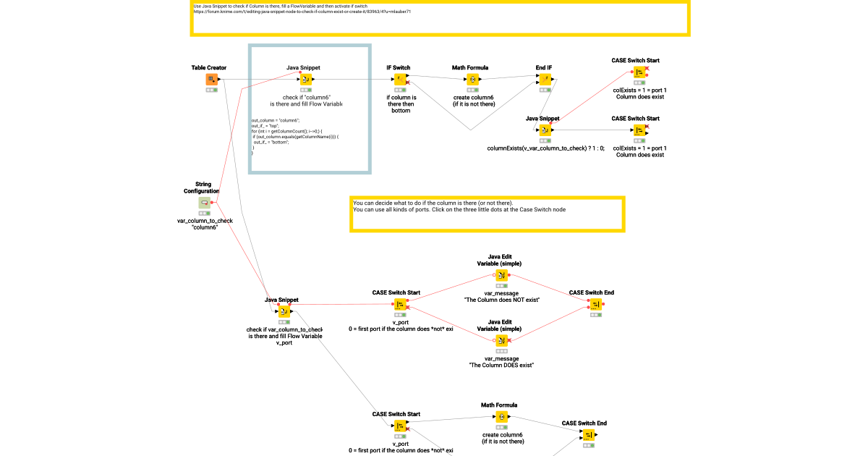The width and height of the screenshot is (868, 456).
Task: Click the status indicator under Table Creator
Action: 210,90
